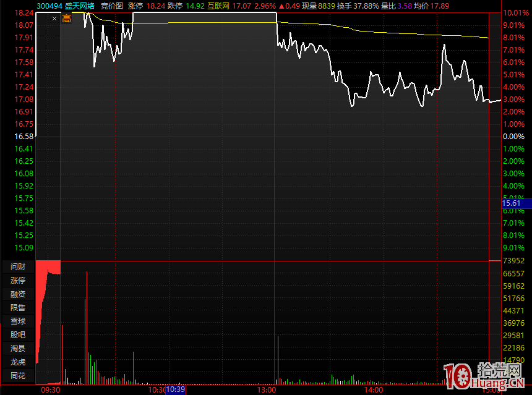This screenshot has width=532, height=395.
Task: Toggle the 竞价图 auction chart option
Action: tap(111, 6)
